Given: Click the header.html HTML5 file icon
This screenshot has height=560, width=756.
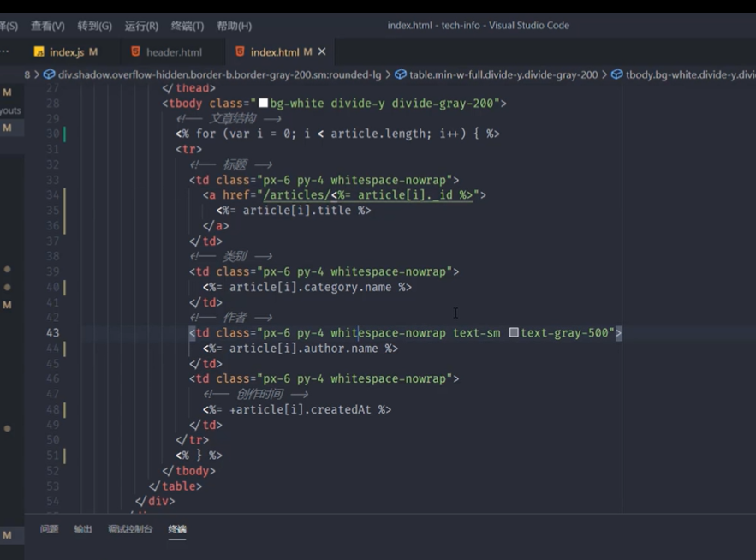Looking at the screenshot, I should pos(136,51).
